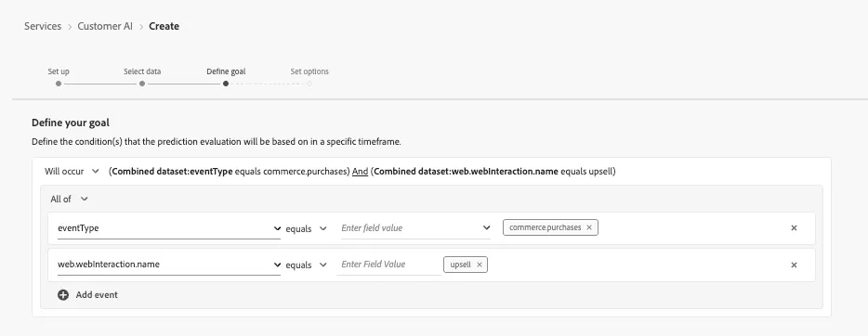Remove the upsell value tag

coord(480,265)
